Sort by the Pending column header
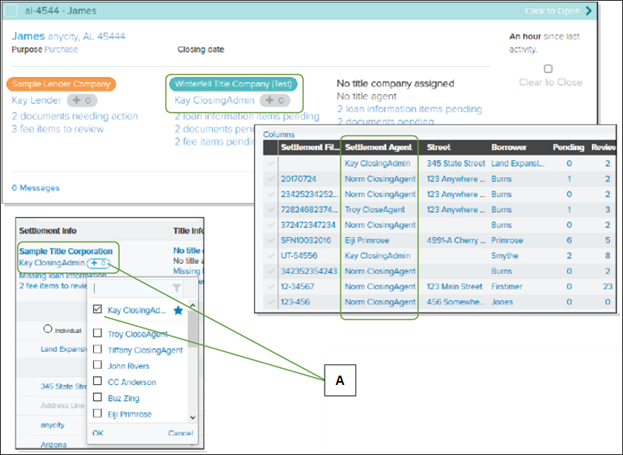The image size is (623, 455). coord(568,147)
